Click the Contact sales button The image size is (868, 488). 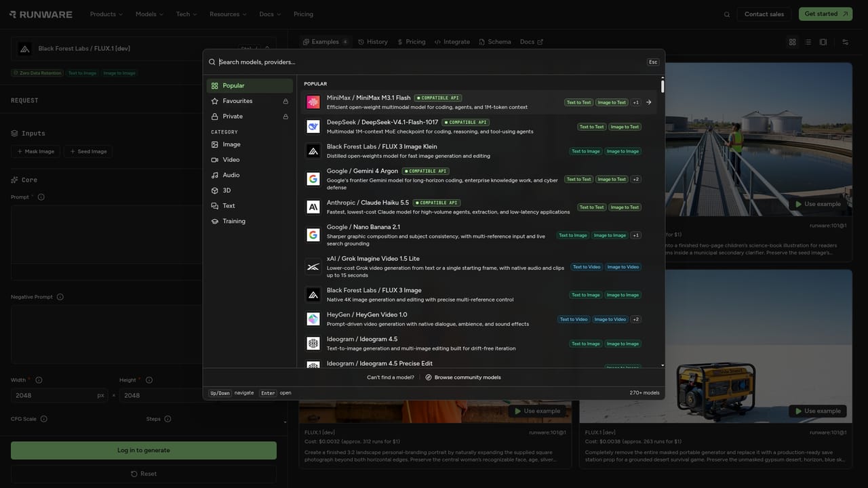click(x=764, y=14)
